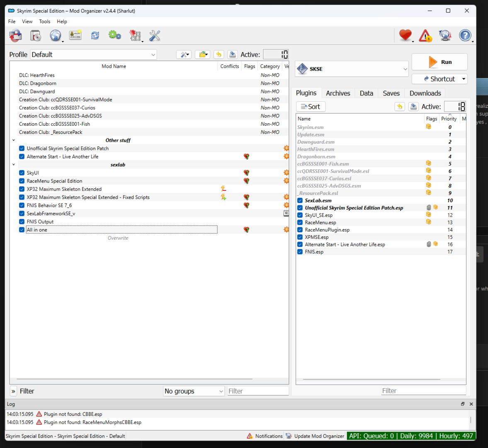The width and height of the screenshot is (488, 448).
Task: Disable FNIS Behavior SE 7_6 mod
Action: (x=22, y=205)
